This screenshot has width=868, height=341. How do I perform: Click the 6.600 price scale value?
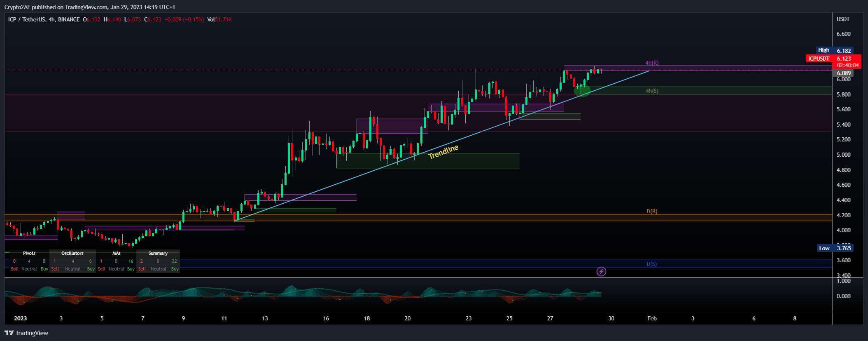coord(843,34)
